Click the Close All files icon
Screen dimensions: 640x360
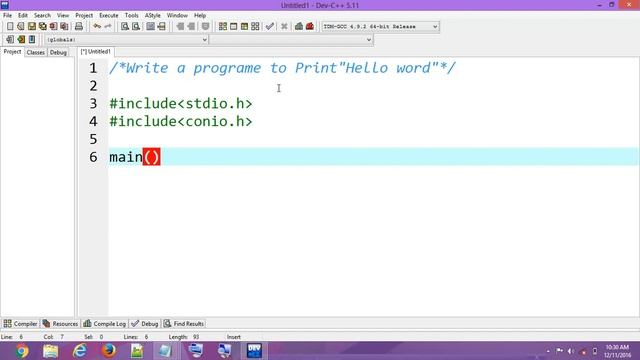click(x=64, y=27)
